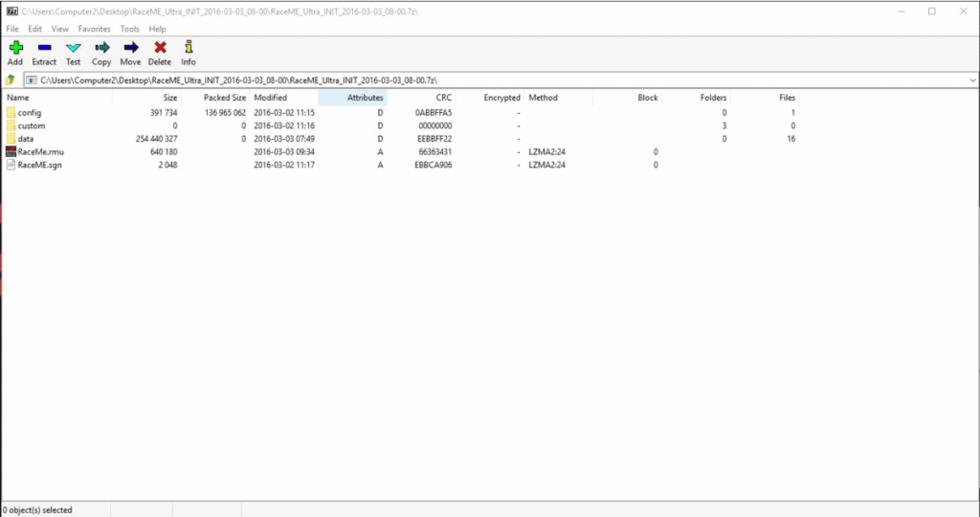Run Test on the archive
The image size is (980, 517).
pyautogui.click(x=73, y=48)
